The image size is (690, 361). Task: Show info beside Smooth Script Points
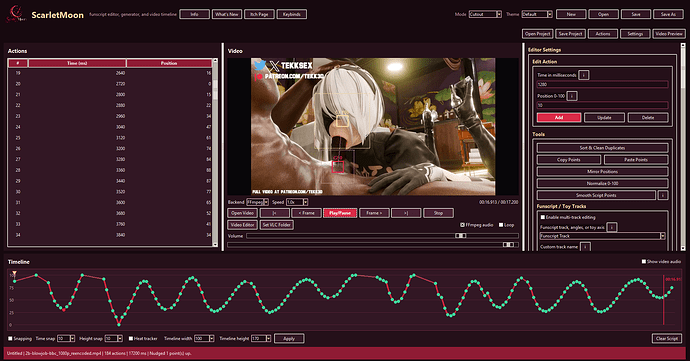pos(663,195)
